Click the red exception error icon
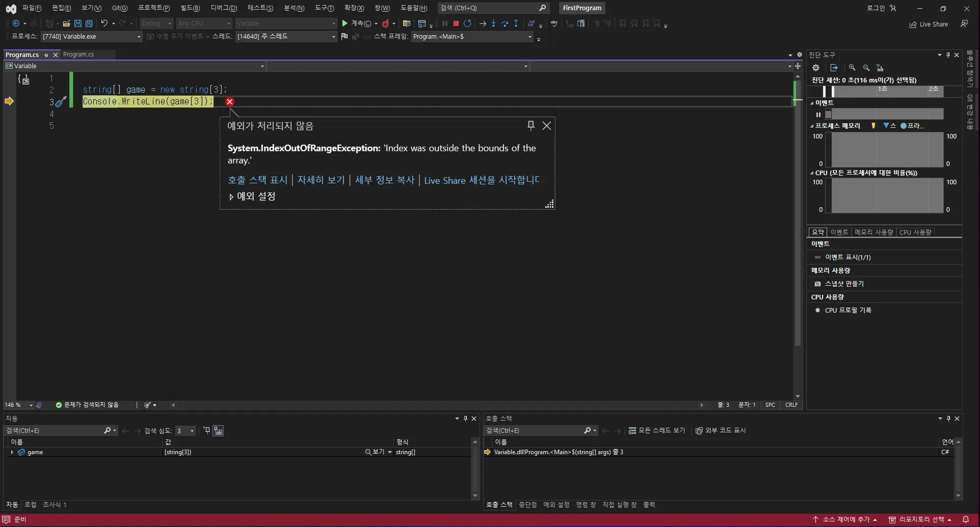Viewport: 980px width, 527px height. (230, 102)
